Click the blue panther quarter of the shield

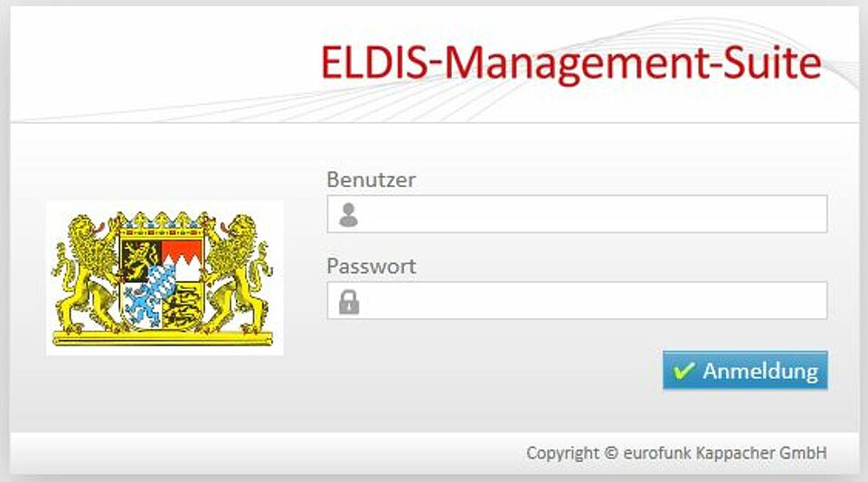click(x=142, y=305)
